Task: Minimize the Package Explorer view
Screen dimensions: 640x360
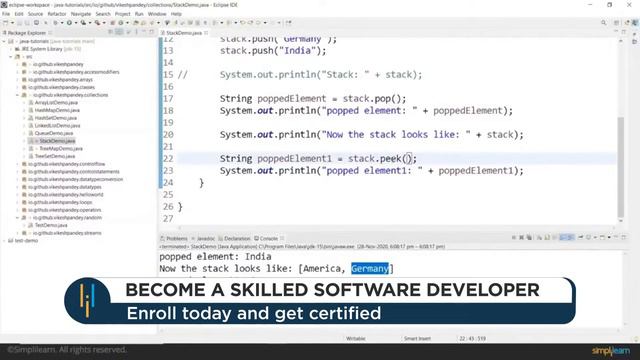Action: pos(144,32)
